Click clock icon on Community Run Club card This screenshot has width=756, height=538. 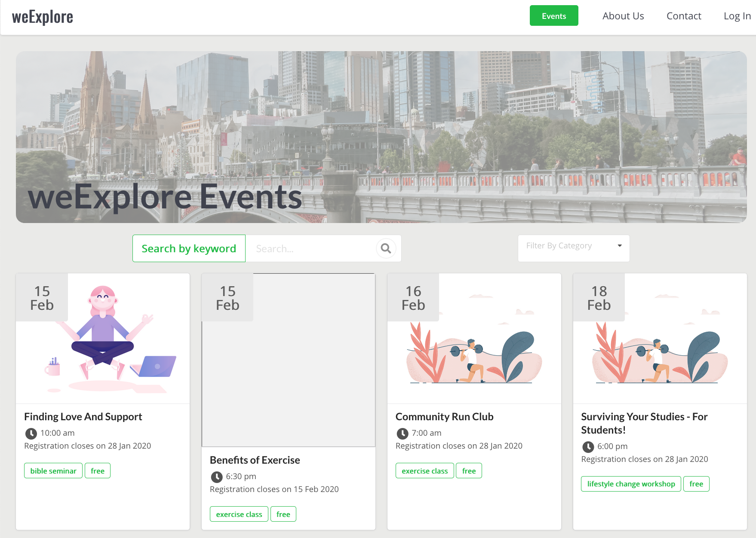point(403,434)
